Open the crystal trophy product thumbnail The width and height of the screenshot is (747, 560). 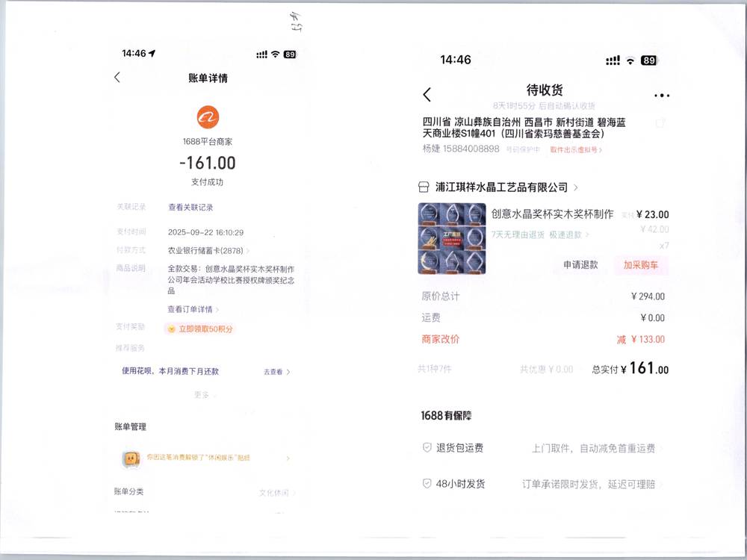pyautogui.click(x=451, y=237)
